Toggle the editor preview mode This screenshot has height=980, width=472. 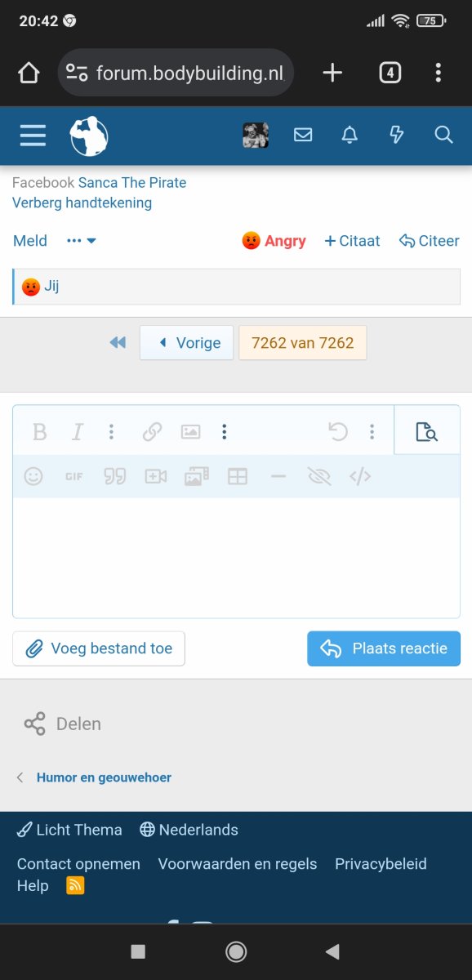pos(426,430)
